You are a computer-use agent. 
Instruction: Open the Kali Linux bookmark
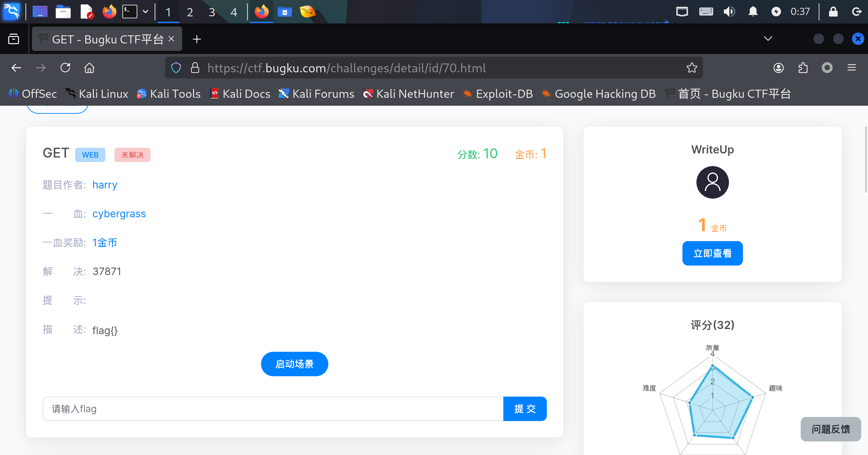point(97,94)
